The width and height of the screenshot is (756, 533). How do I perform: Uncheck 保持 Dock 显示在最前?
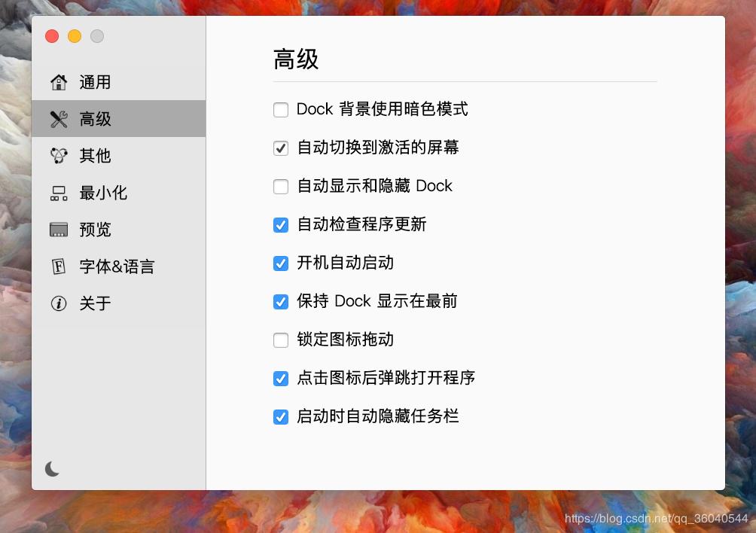tap(280, 301)
